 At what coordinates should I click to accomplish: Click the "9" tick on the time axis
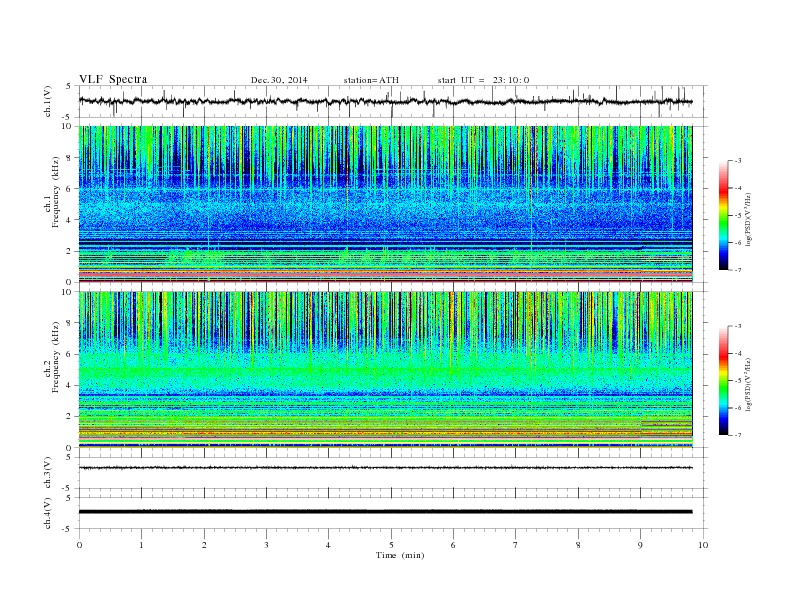tap(640, 545)
